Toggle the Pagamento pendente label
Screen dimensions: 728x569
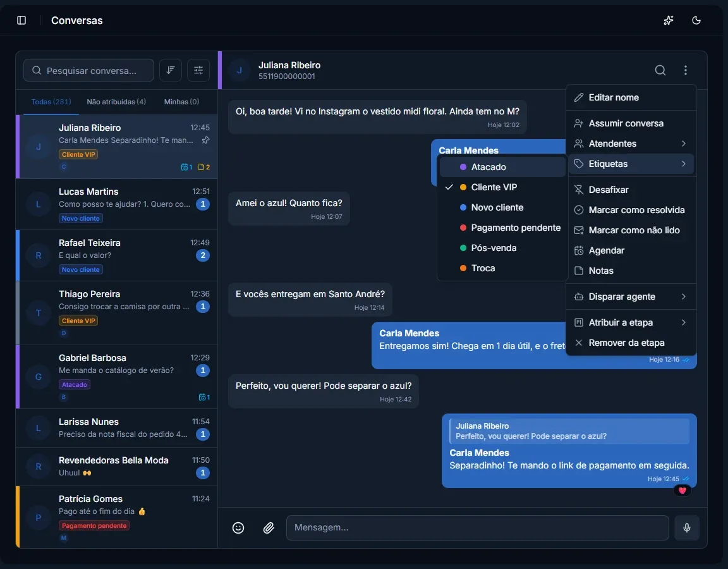click(502, 228)
